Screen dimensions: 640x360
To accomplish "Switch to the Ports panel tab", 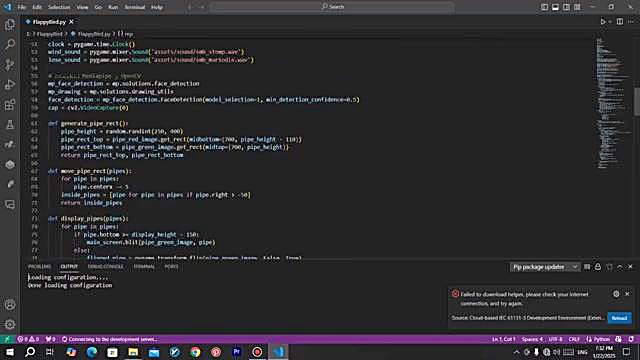I will (171, 267).
